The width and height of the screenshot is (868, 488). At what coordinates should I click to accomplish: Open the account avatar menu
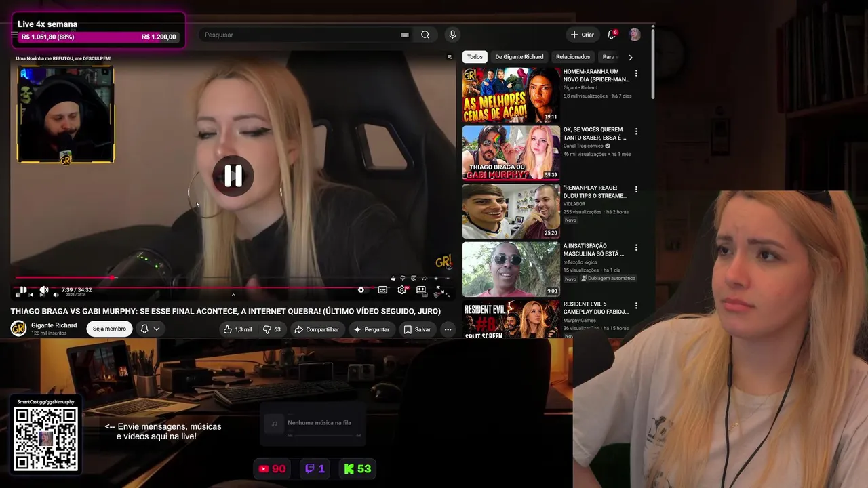point(635,35)
